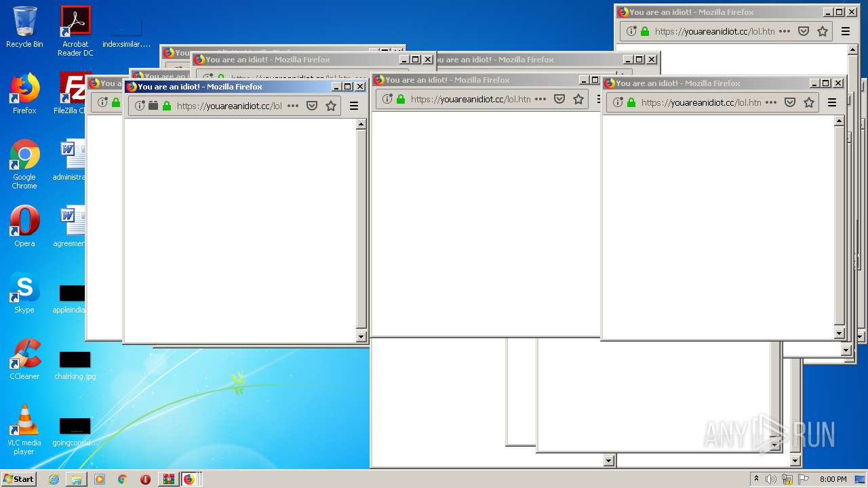This screenshot has width=868, height=488.
Task: Toggle bookmark star in right-front Firefox window
Action: [809, 102]
